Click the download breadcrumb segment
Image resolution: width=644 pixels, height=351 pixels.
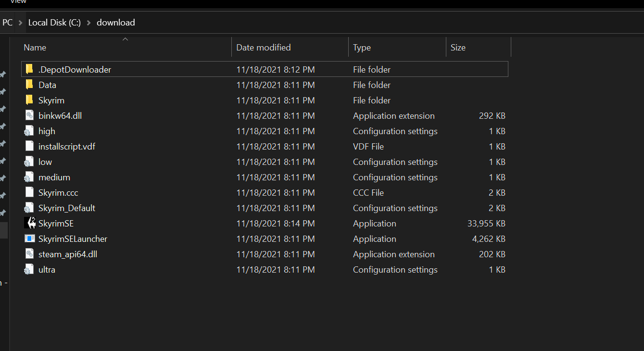[x=116, y=23]
